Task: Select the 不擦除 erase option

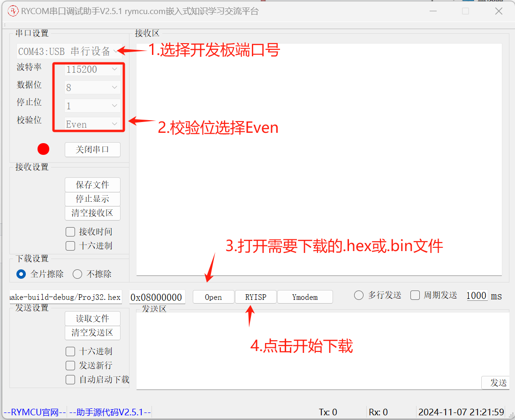Action: [77, 275]
